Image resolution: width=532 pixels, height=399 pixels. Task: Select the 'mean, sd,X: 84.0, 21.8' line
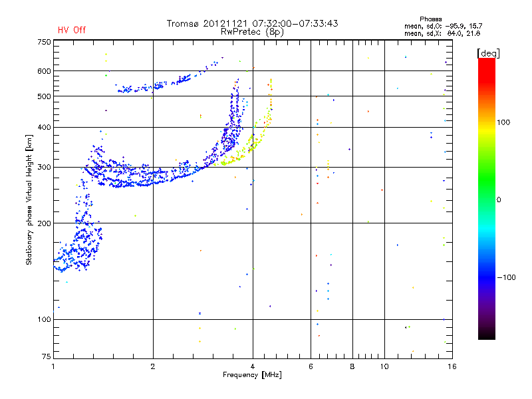pyautogui.click(x=442, y=33)
